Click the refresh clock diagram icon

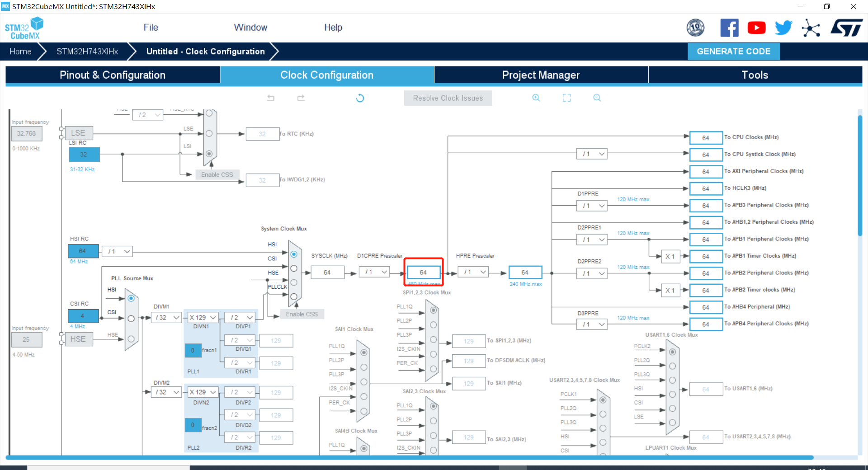[360, 98]
